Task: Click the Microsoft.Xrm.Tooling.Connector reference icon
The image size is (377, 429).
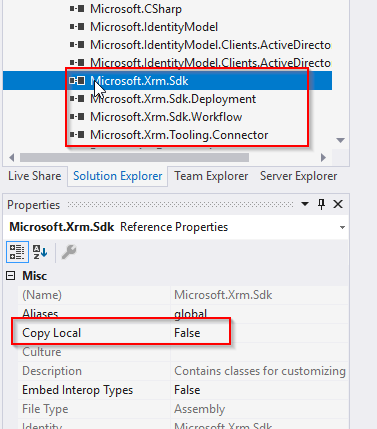Action: pyautogui.click(x=77, y=135)
